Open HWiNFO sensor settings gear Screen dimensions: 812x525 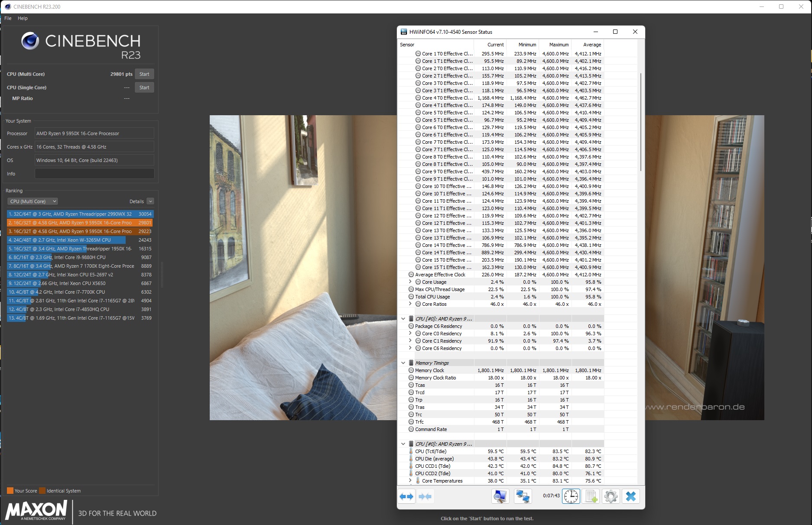click(611, 496)
